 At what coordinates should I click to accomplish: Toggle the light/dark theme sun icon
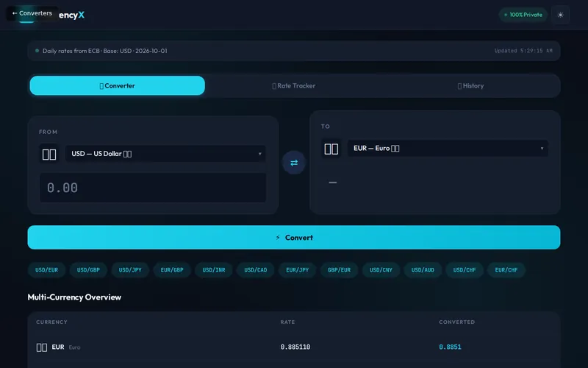pyautogui.click(x=560, y=15)
